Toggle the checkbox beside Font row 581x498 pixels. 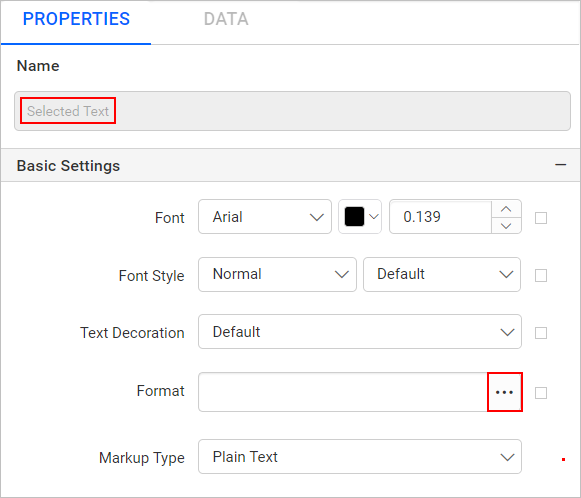541,218
